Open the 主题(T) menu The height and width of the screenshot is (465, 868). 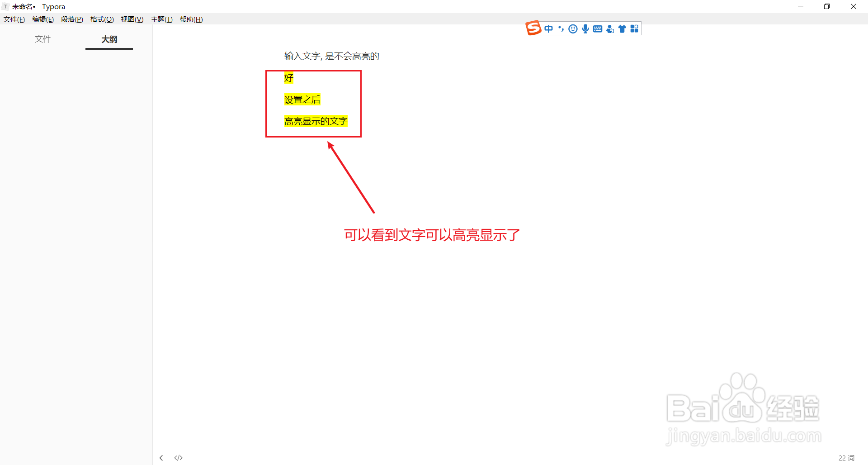(x=162, y=19)
